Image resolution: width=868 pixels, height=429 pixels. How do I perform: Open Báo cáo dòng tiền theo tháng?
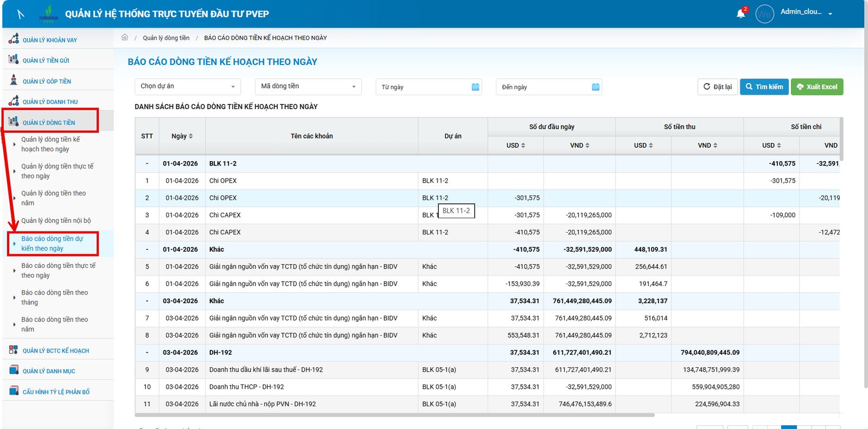(54, 297)
